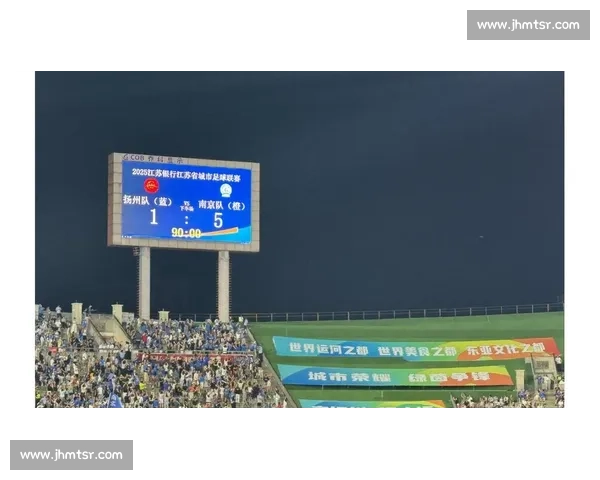
Task: Click the 城市荣耀 banner text
Action: click(350, 377)
